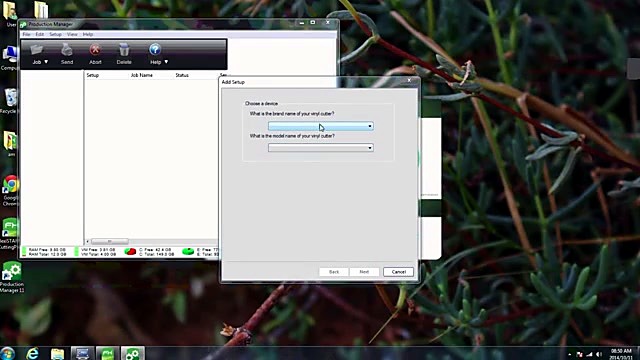Show hidden system tray icons
Image resolution: width=640 pixels, height=360 pixels.
569,354
